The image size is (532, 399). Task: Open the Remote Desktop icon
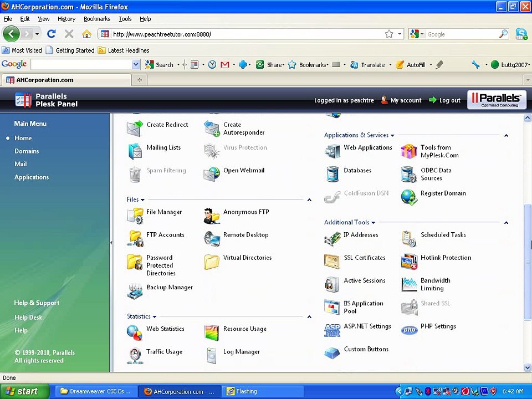click(x=212, y=238)
